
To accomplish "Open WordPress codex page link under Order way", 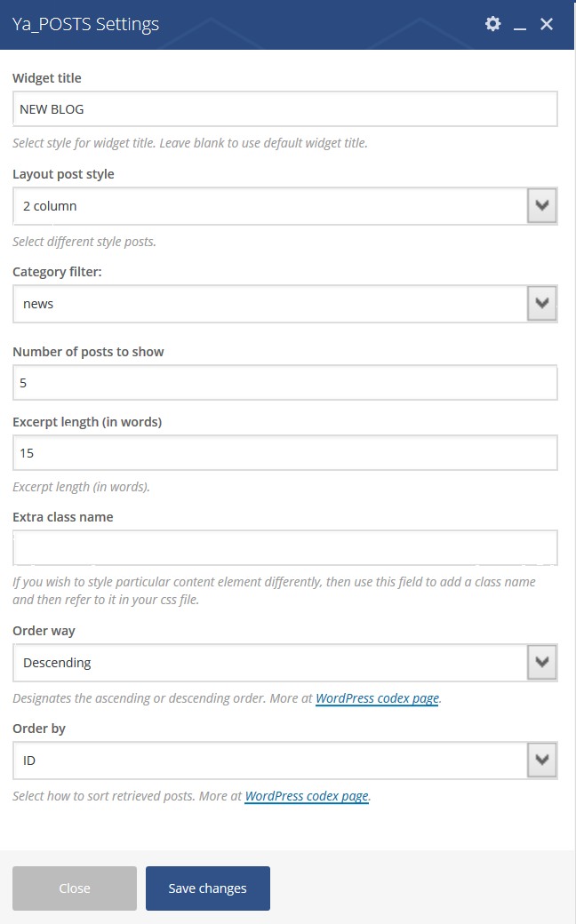I will [x=377, y=698].
